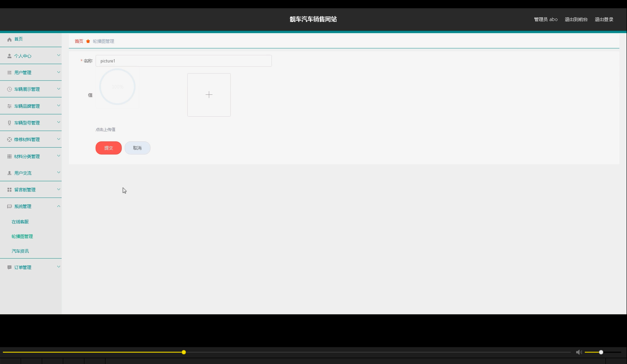The height and width of the screenshot is (364, 627).
Task: Click the message icon beside 订单管理
Action: tap(10, 268)
